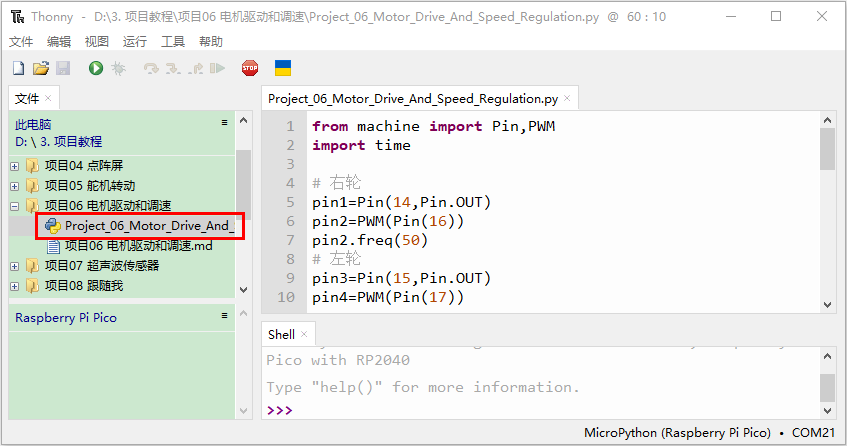
Task: Start debugging with the bug icon
Action: [x=118, y=68]
